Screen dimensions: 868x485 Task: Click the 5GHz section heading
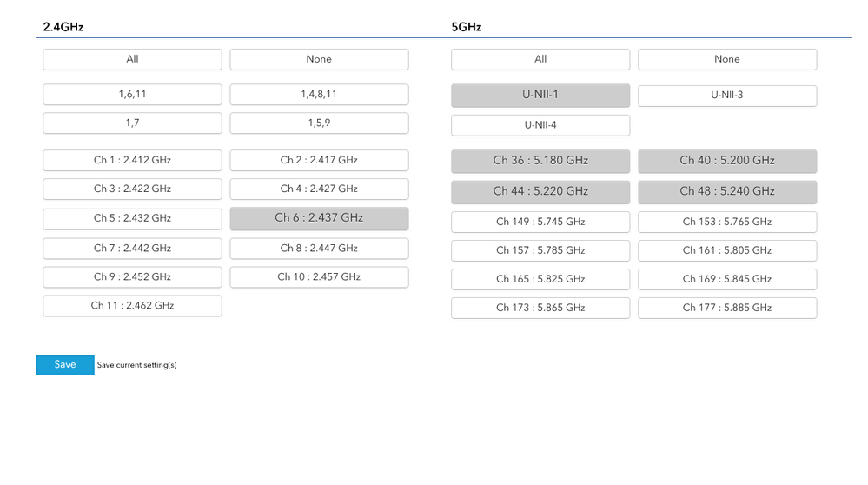(x=466, y=27)
